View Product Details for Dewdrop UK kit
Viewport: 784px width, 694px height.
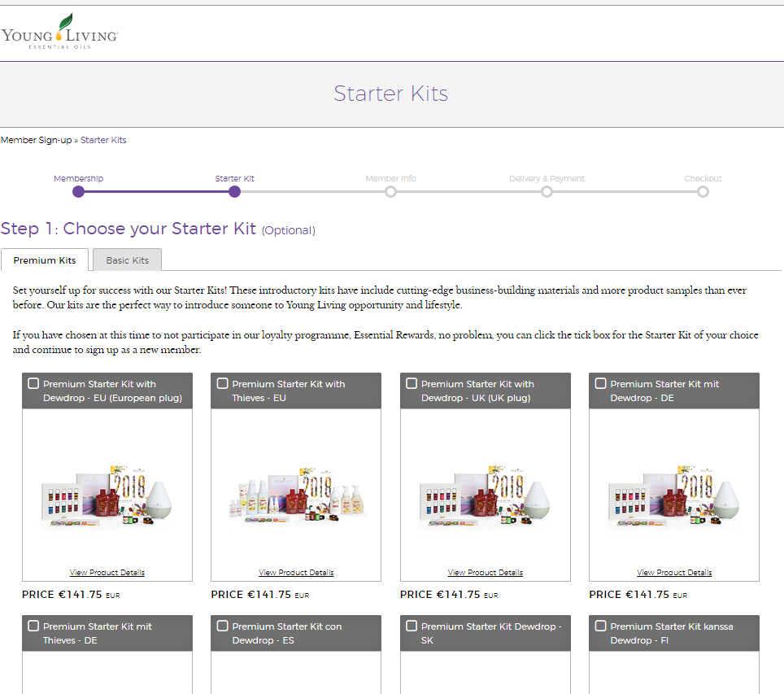point(485,573)
